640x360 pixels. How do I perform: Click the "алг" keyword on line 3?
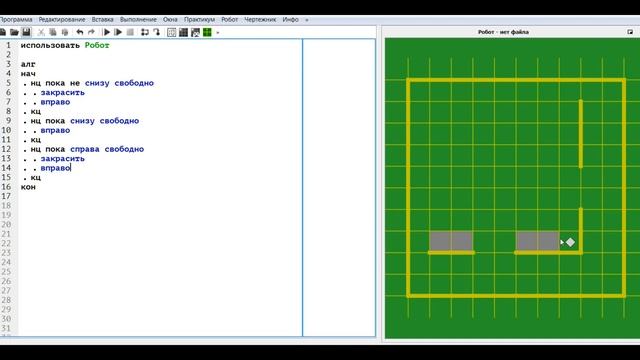coord(28,64)
